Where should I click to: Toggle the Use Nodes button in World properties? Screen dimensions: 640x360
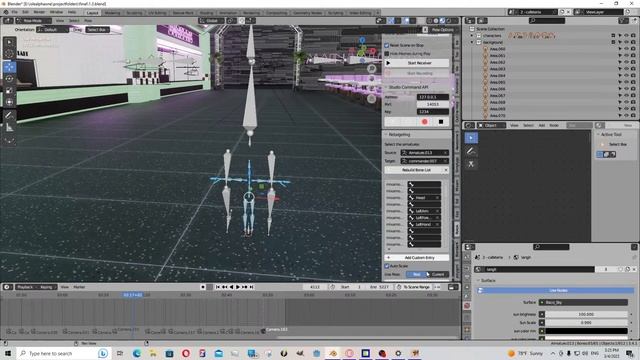click(556, 291)
